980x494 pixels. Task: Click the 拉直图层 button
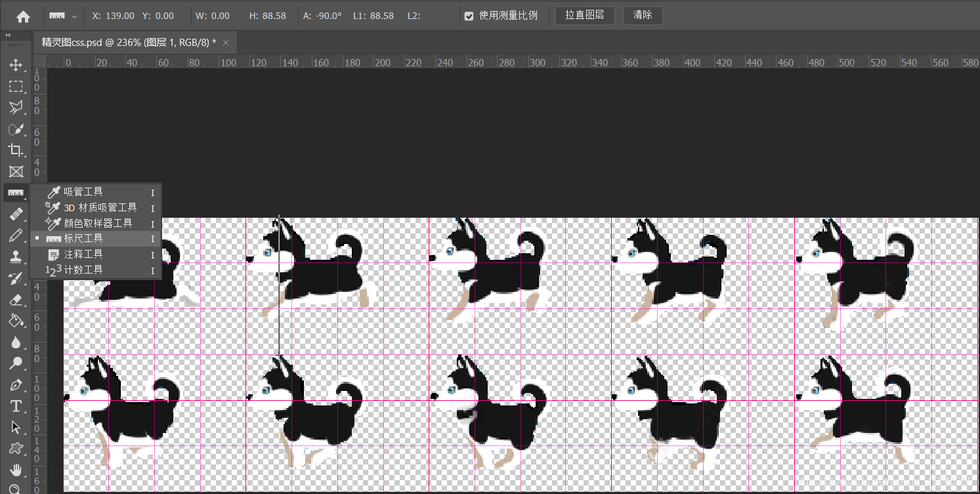585,15
